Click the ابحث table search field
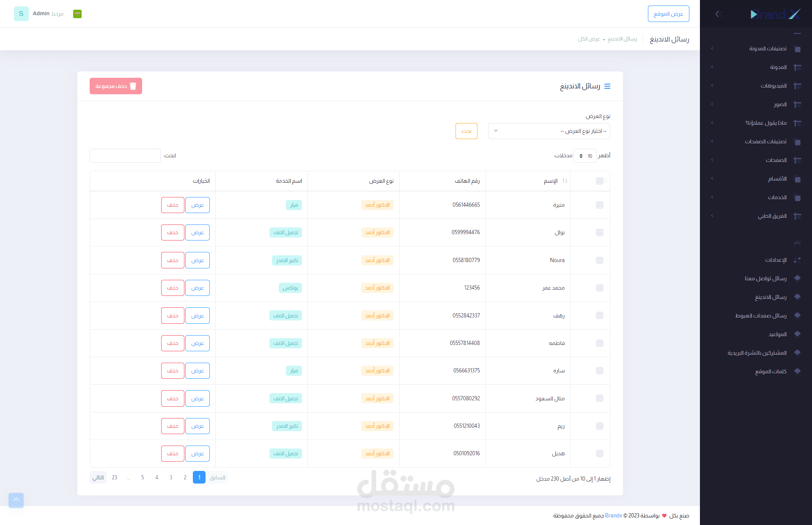The height and width of the screenshot is (525, 812). [125, 156]
